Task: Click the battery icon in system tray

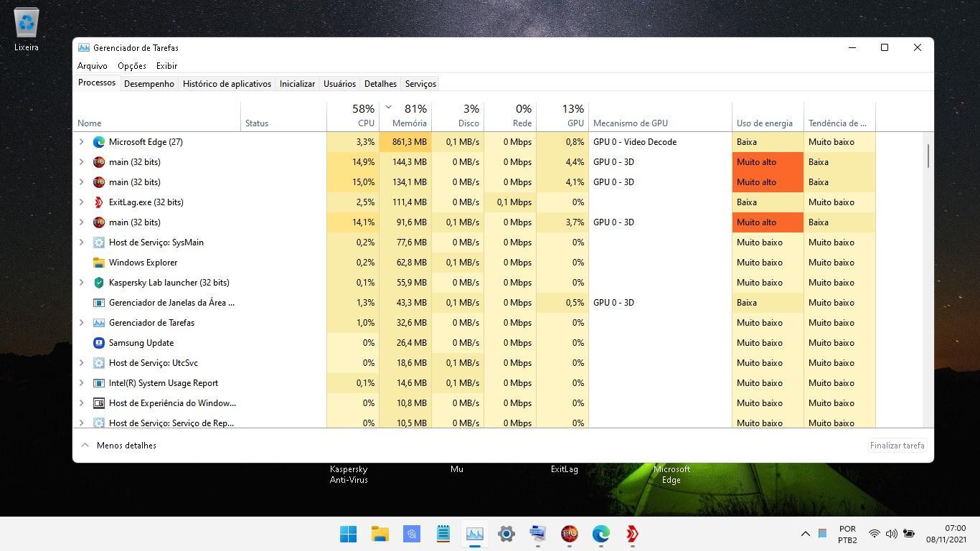Action: (909, 534)
